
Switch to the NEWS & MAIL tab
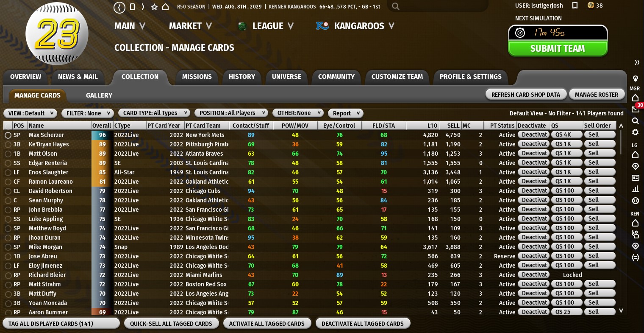point(78,77)
